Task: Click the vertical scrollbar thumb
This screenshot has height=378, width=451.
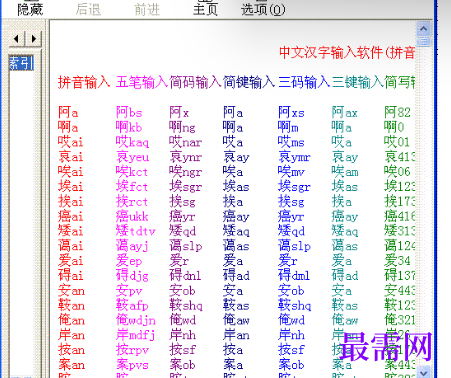Action: [x=424, y=41]
